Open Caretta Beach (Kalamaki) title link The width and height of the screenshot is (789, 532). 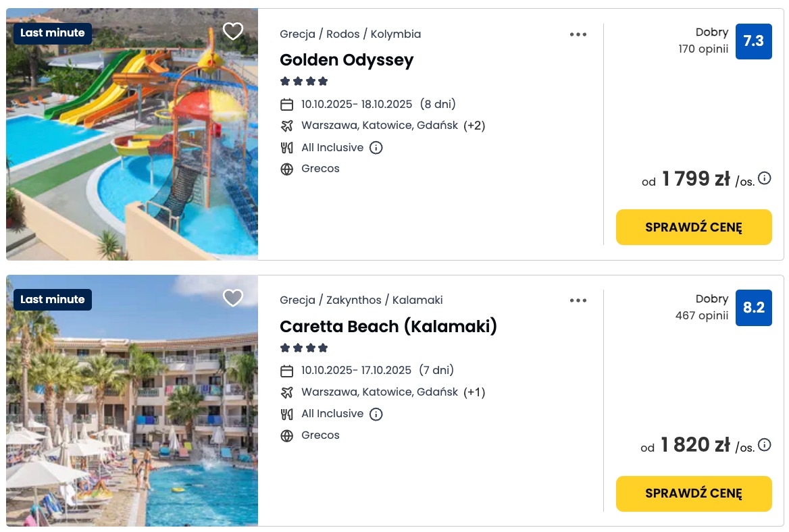(x=388, y=327)
